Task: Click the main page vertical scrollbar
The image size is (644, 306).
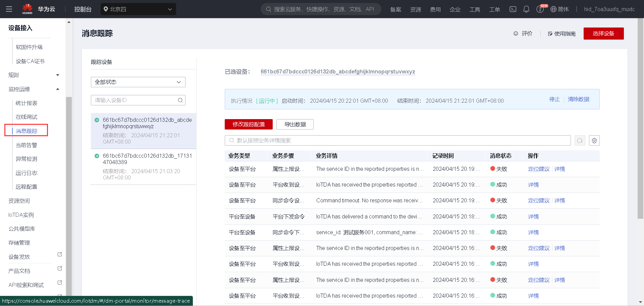Action: (640, 118)
